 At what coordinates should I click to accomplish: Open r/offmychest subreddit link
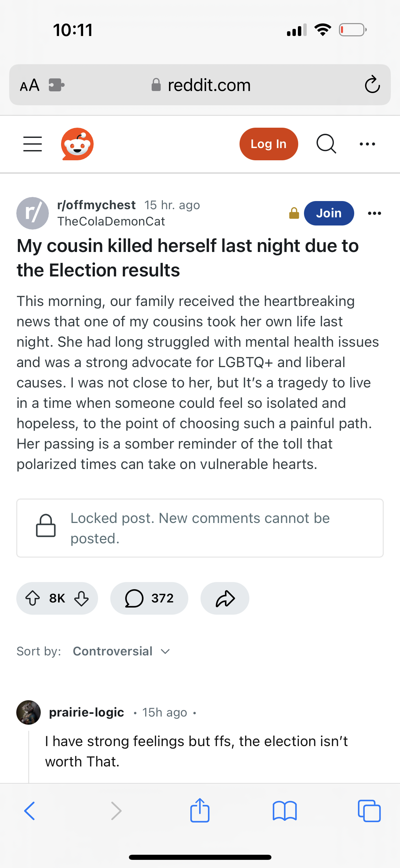pos(96,205)
